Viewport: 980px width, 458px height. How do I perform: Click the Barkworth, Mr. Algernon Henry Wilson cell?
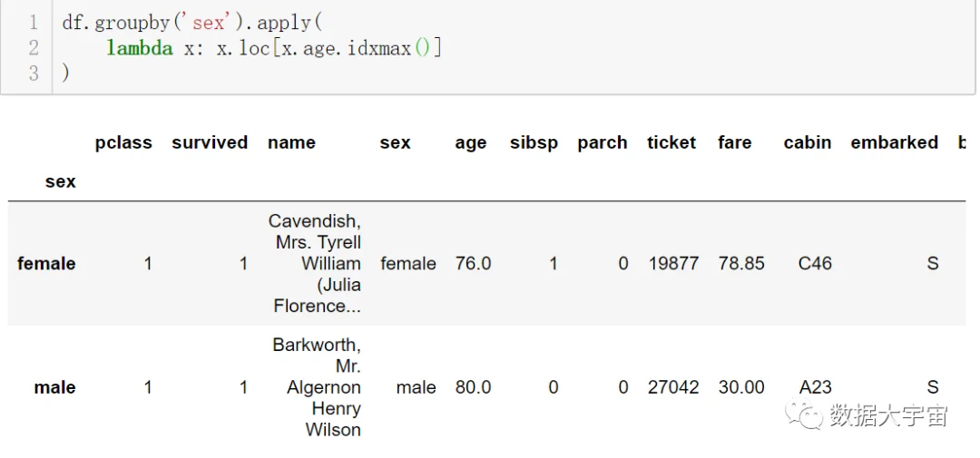[317, 387]
